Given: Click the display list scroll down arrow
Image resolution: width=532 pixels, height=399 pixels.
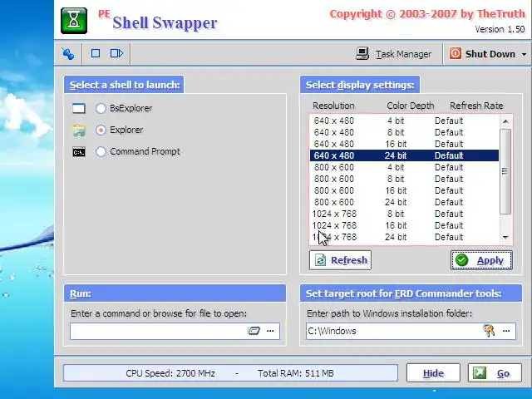Looking at the screenshot, I should [505, 237].
